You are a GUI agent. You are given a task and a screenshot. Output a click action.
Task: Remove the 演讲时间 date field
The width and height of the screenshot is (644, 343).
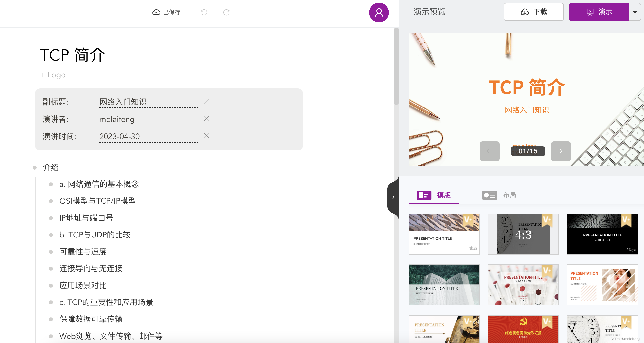[207, 136]
